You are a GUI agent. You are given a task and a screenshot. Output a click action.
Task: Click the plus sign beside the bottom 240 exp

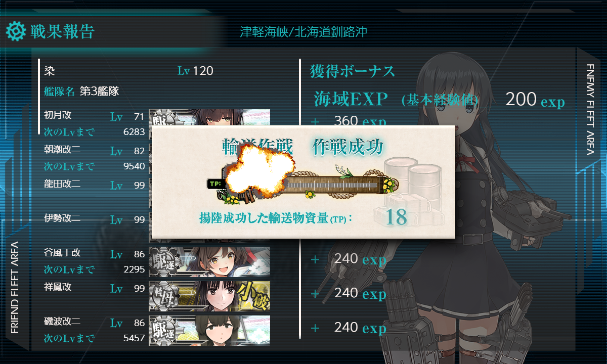coord(315,328)
